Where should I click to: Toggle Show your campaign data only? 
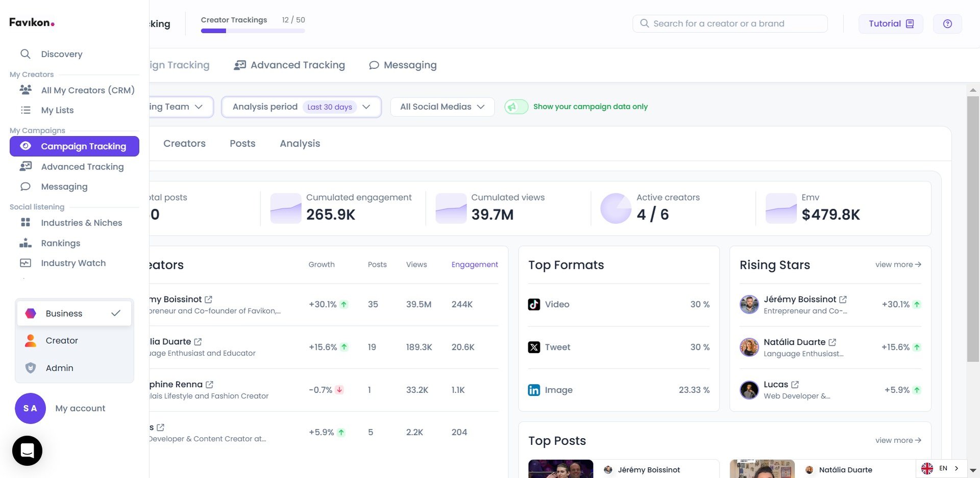pyautogui.click(x=516, y=107)
